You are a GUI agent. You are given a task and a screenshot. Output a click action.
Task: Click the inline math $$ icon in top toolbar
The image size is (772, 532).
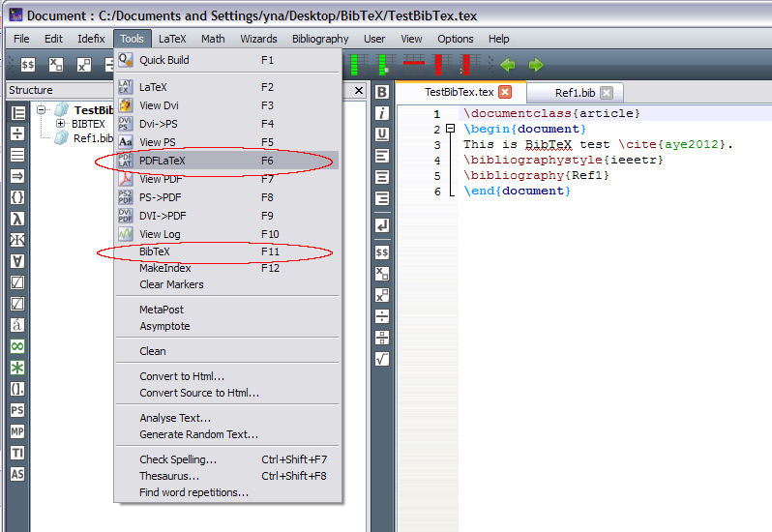[28, 65]
